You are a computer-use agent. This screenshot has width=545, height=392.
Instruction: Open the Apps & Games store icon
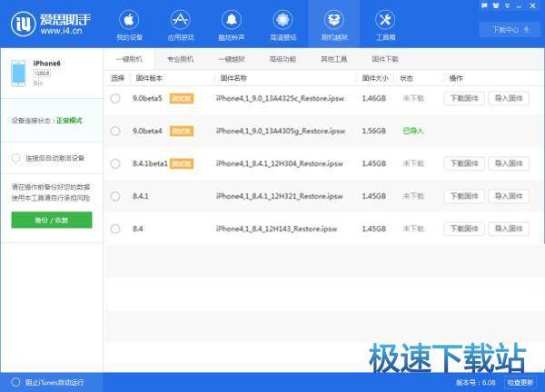180,20
